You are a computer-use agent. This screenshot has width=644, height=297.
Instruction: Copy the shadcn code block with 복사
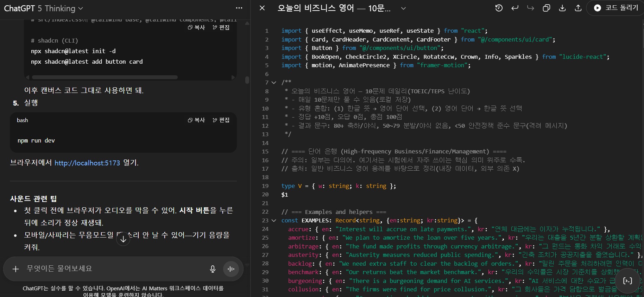(196, 27)
